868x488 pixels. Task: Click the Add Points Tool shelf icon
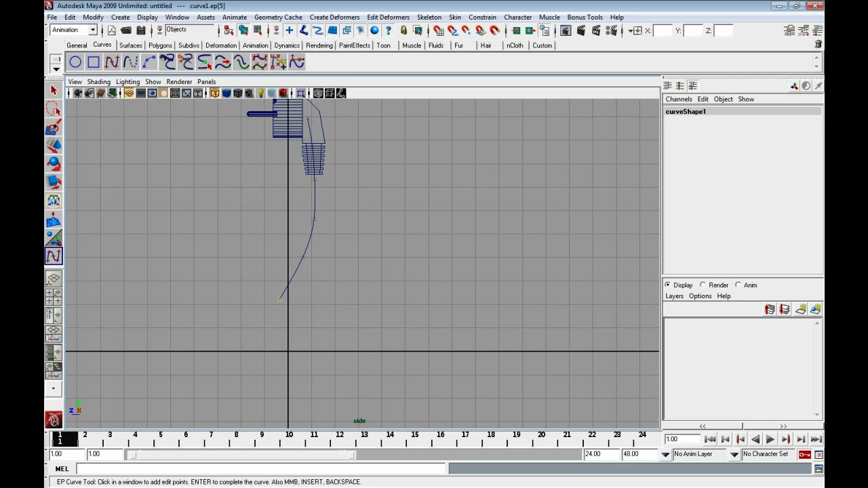point(278,62)
